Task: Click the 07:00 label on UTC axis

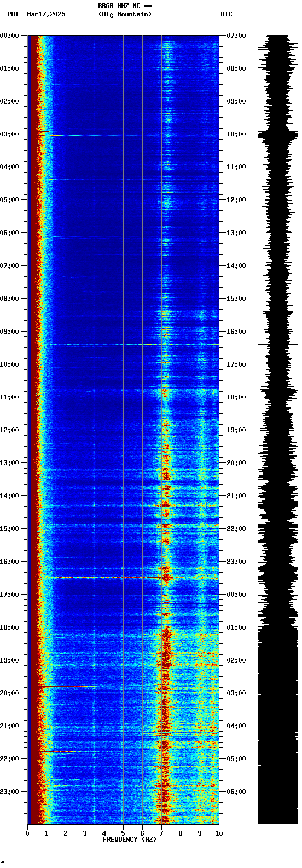Action: (x=236, y=36)
